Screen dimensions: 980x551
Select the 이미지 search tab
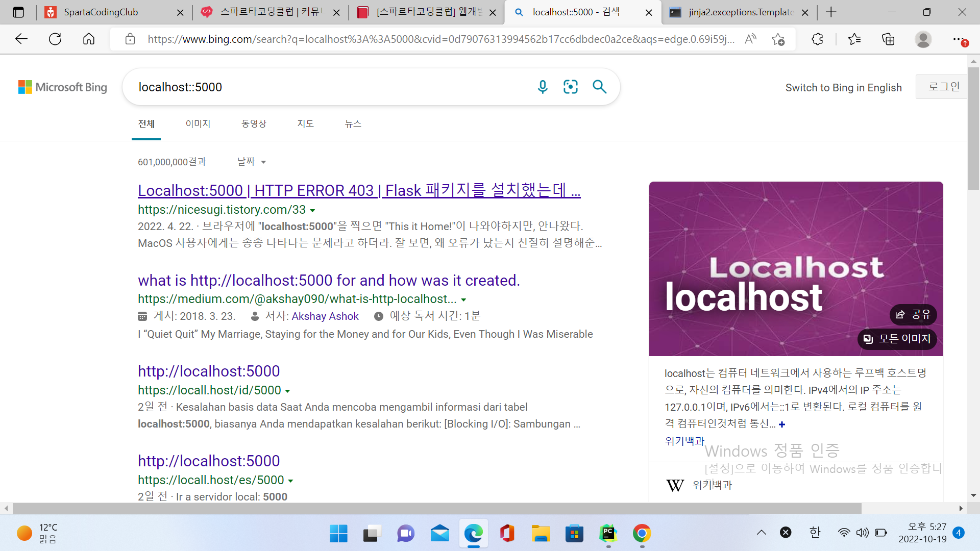(x=198, y=124)
